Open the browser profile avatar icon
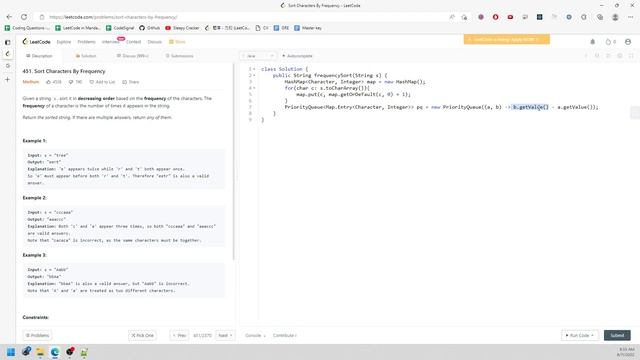The height and width of the screenshot is (360, 640). tap(615, 17)
